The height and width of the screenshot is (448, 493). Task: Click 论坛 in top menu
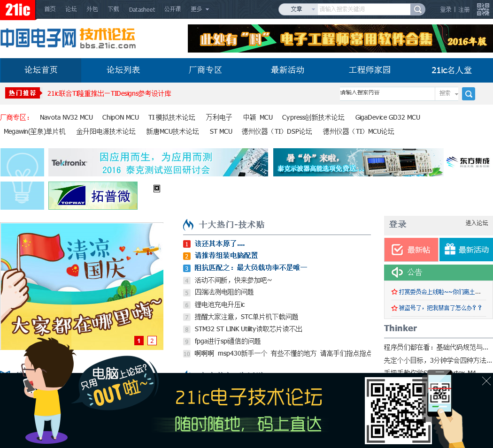71,9
